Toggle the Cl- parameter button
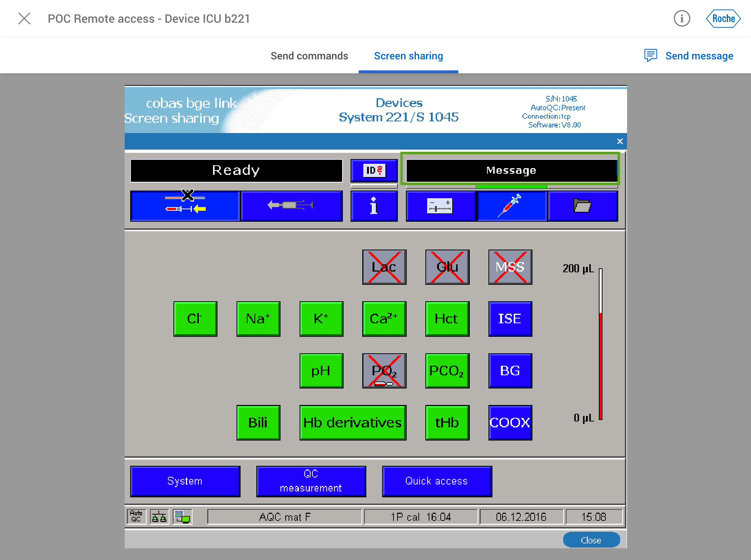 pos(195,319)
